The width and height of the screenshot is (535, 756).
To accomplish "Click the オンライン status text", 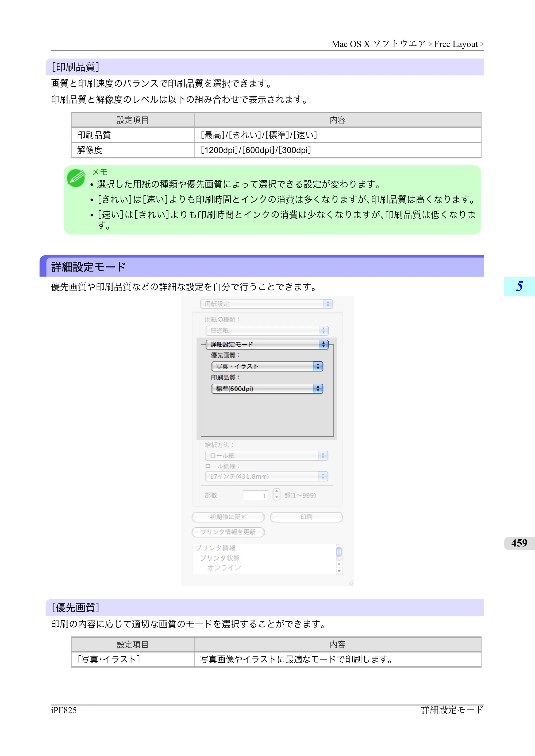I will (x=224, y=568).
